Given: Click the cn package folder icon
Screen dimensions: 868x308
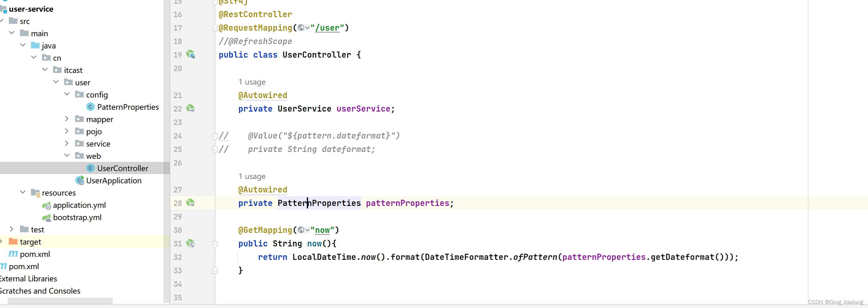Looking at the screenshot, I should [46, 58].
